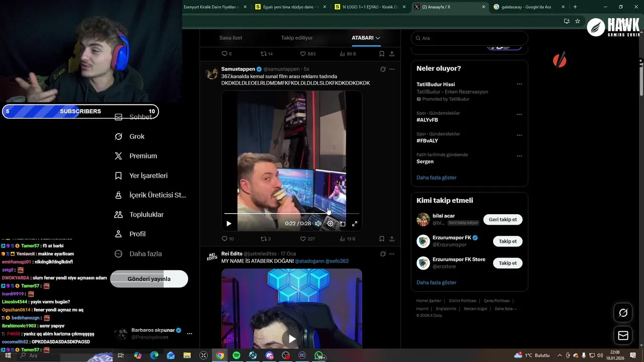View analytics 85 B of top post
The height and width of the screenshot is (362, 644).
(x=348, y=54)
